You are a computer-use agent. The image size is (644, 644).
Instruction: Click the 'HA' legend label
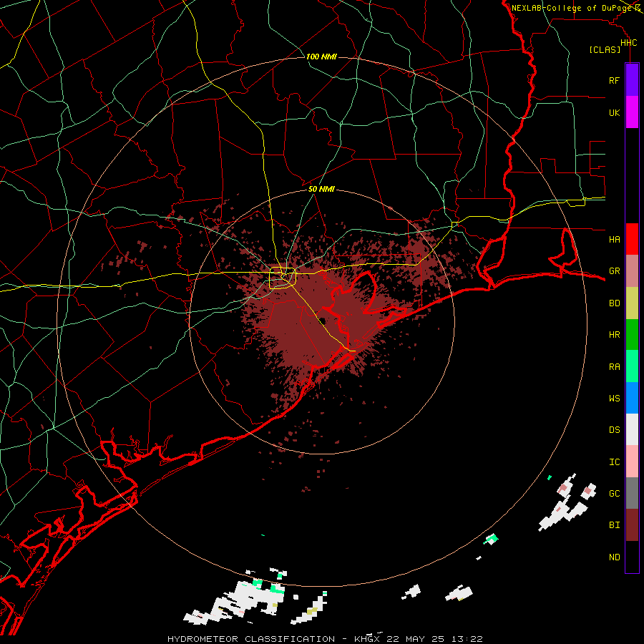click(614, 239)
